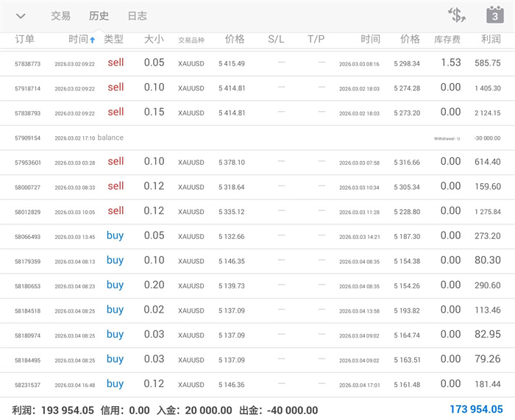Sort by the 订单 column header
This screenshot has width=515, height=420.
(x=24, y=40)
